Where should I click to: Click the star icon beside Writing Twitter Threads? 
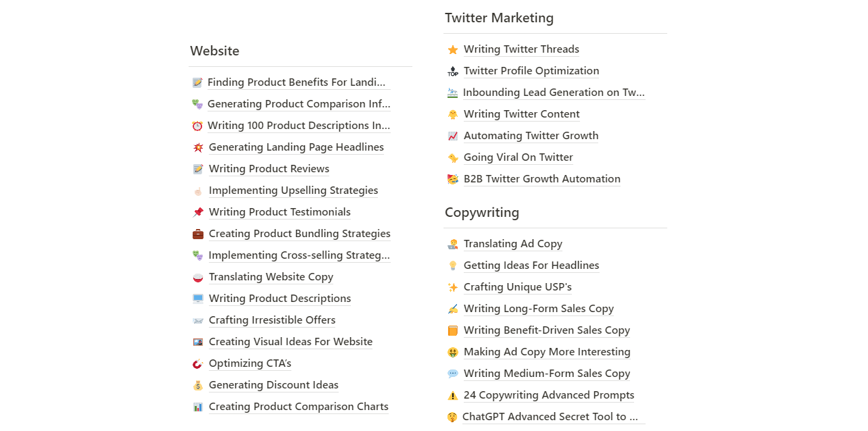point(453,49)
